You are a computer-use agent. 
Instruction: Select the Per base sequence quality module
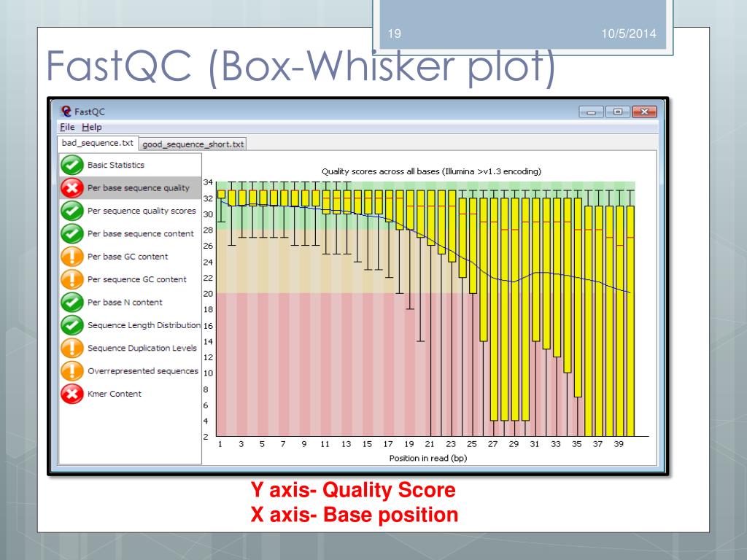(x=130, y=187)
